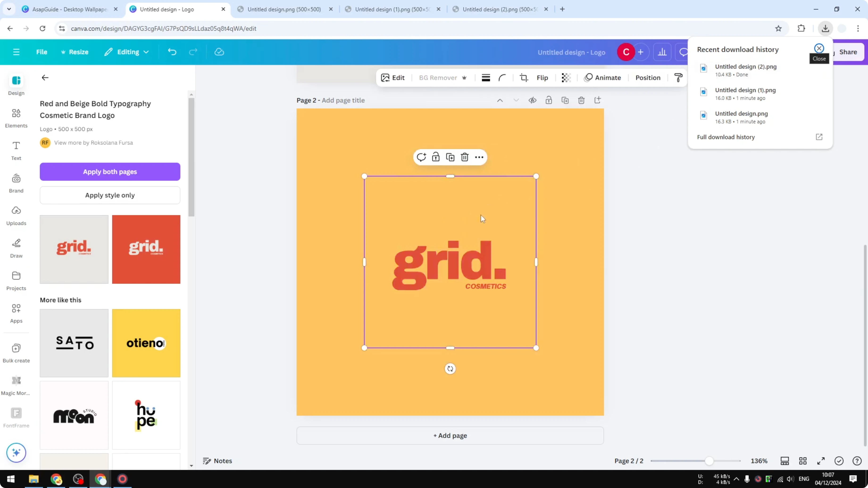Toggle lock on the selected logo element
The height and width of the screenshot is (488, 868).
[436, 157]
